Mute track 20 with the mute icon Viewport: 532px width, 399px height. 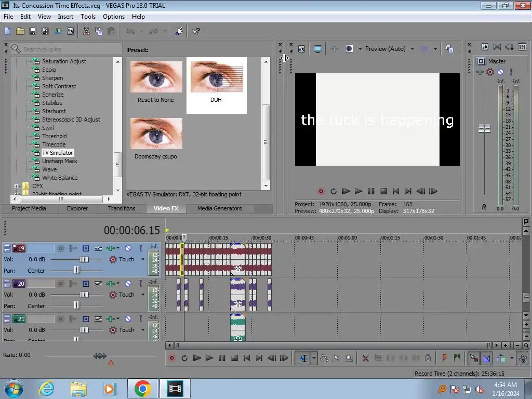[128, 283]
